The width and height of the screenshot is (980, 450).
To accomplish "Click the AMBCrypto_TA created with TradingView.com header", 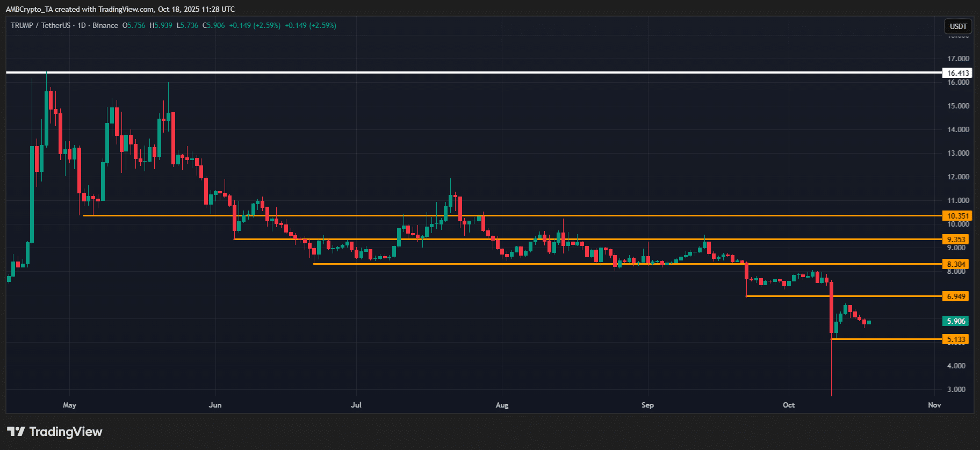I will click(x=120, y=9).
